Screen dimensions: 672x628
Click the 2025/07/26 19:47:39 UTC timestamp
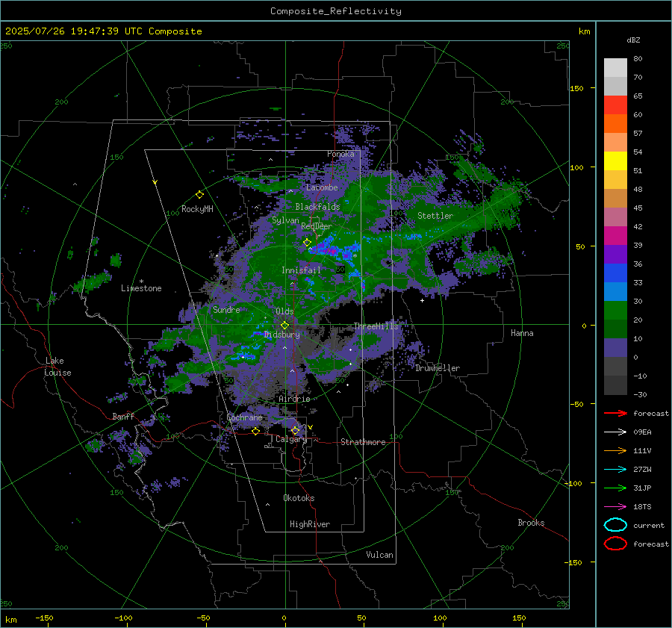tap(103, 31)
